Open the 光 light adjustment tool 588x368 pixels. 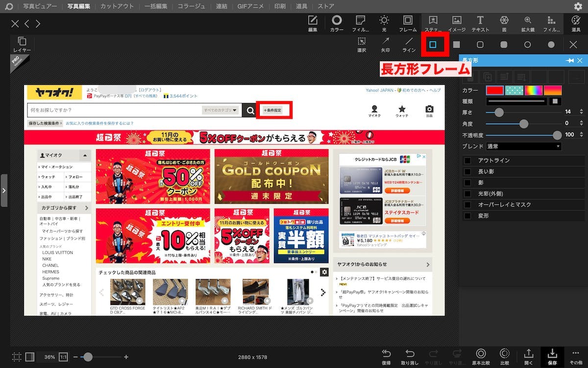pyautogui.click(x=384, y=23)
